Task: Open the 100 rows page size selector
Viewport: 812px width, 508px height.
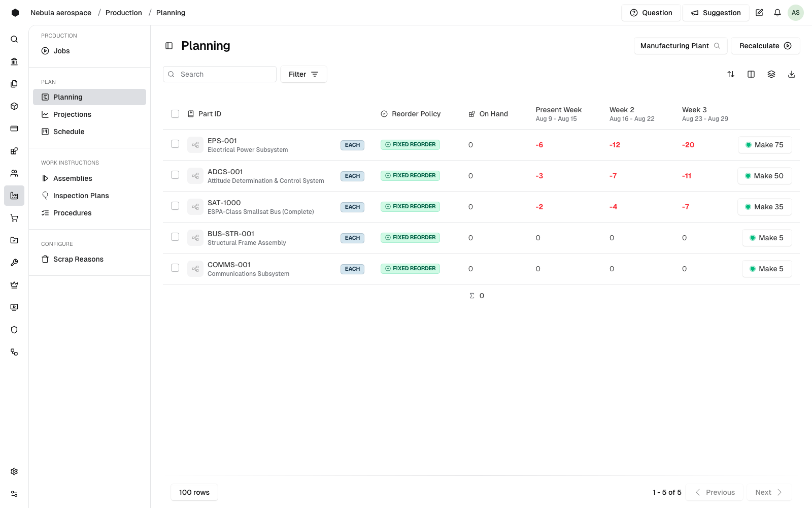Action: (x=194, y=492)
